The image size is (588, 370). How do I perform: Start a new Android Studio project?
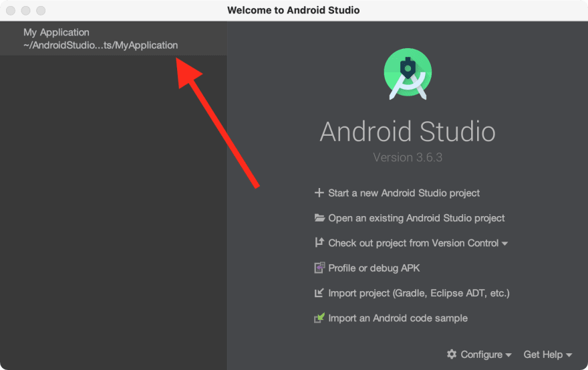[404, 193]
